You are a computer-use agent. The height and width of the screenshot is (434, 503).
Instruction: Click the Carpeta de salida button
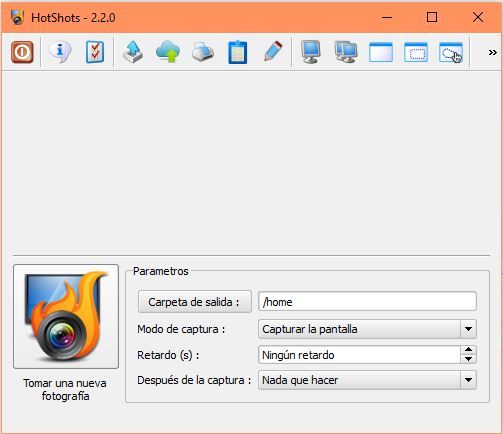[195, 302]
